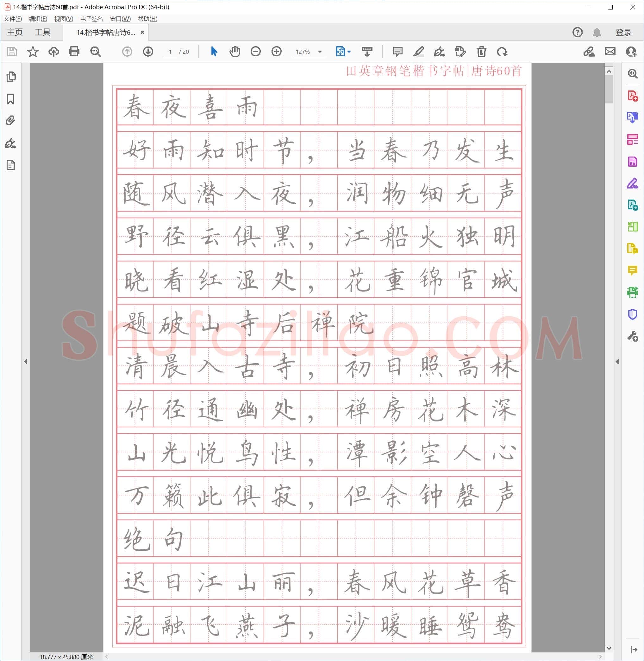644x661 pixels.
Task: Go to previous page arrow
Action: 127,52
